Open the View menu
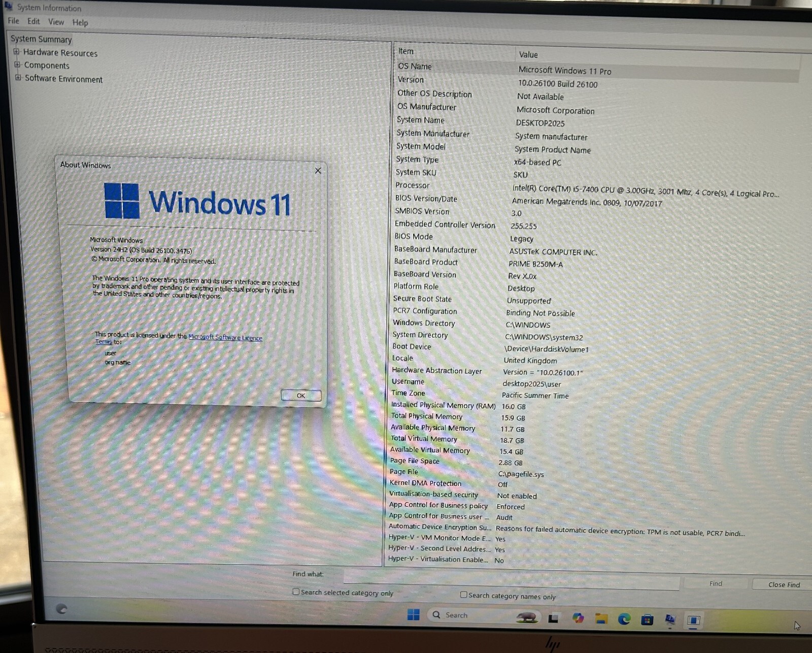Viewport: 812px width, 653px height. click(x=56, y=22)
